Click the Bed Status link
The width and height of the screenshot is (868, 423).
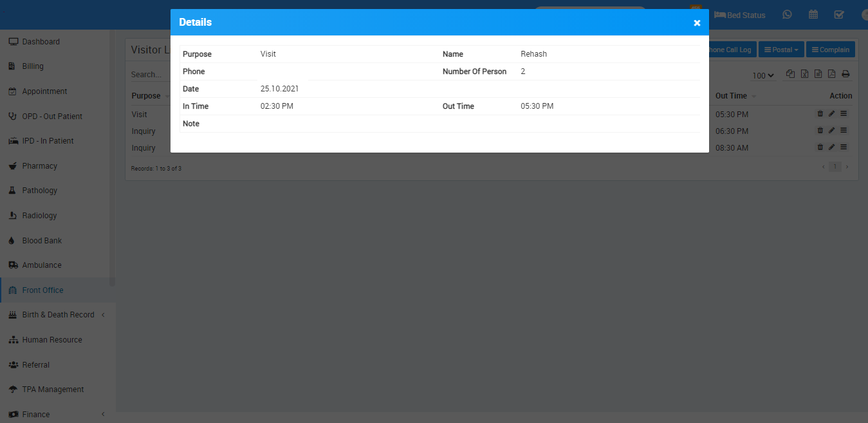740,15
